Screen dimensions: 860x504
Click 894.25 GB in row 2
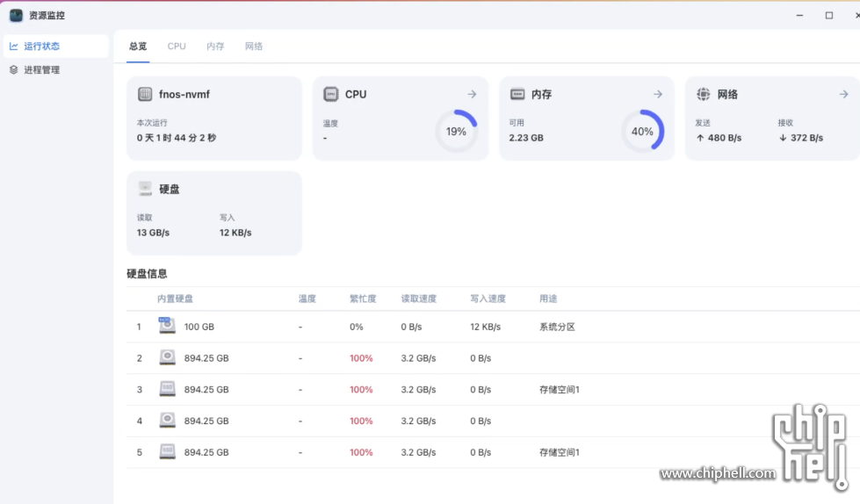(206, 358)
